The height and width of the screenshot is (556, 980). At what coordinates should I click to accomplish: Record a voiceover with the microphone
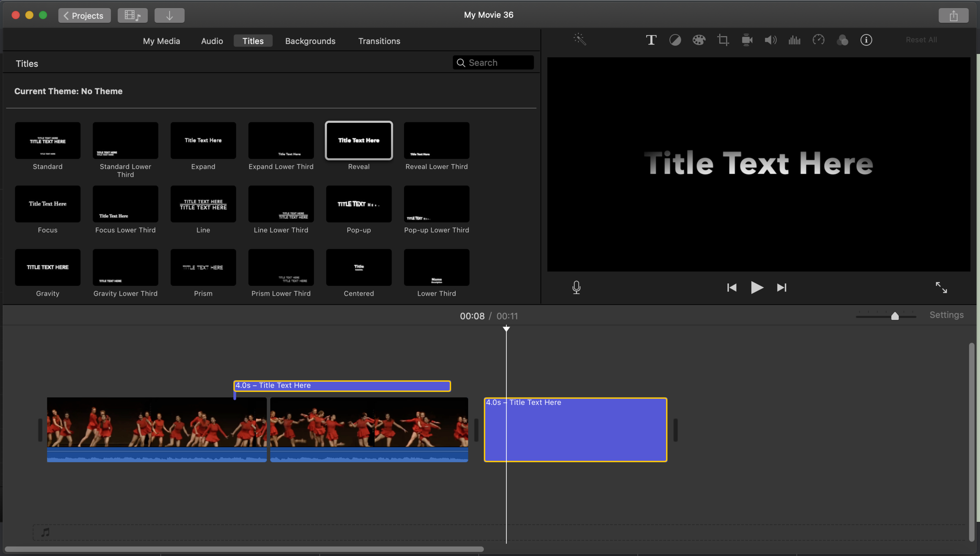(576, 287)
